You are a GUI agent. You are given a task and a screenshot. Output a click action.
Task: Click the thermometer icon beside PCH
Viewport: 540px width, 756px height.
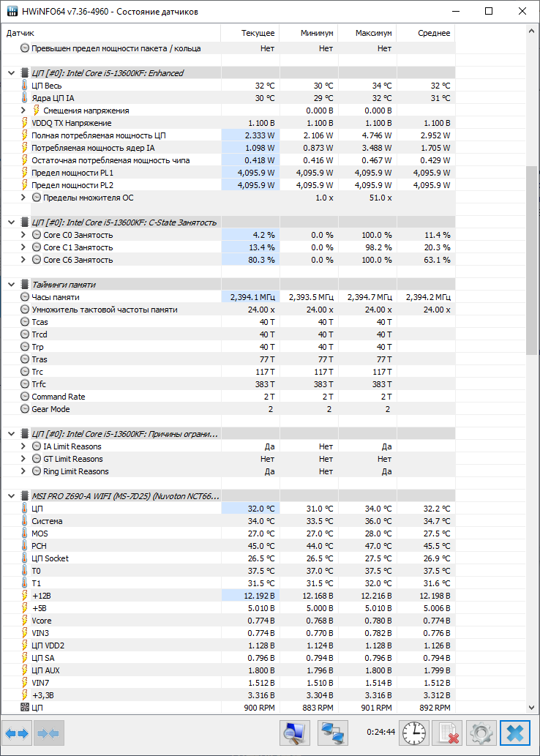pos(25,546)
